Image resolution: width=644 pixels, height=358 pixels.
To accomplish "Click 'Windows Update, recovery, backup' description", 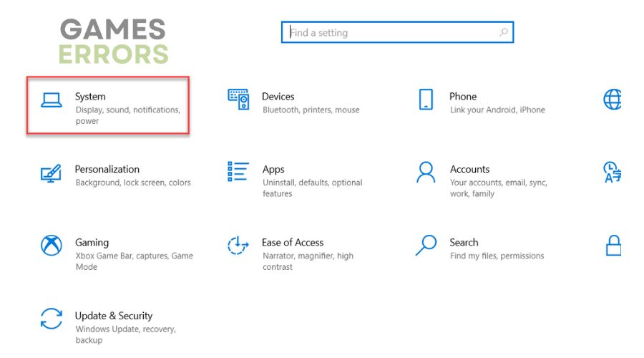I will click(x=126, y=334).
